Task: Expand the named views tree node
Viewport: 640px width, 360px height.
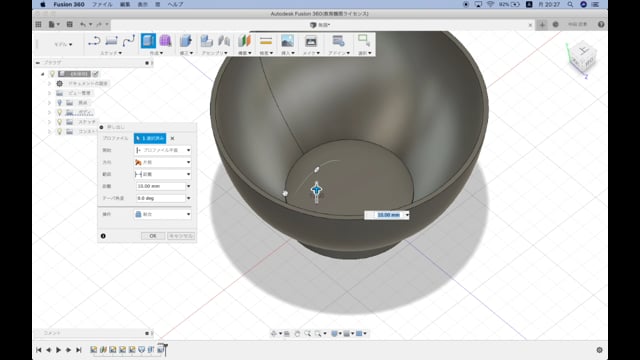Action: coord(49,93)
